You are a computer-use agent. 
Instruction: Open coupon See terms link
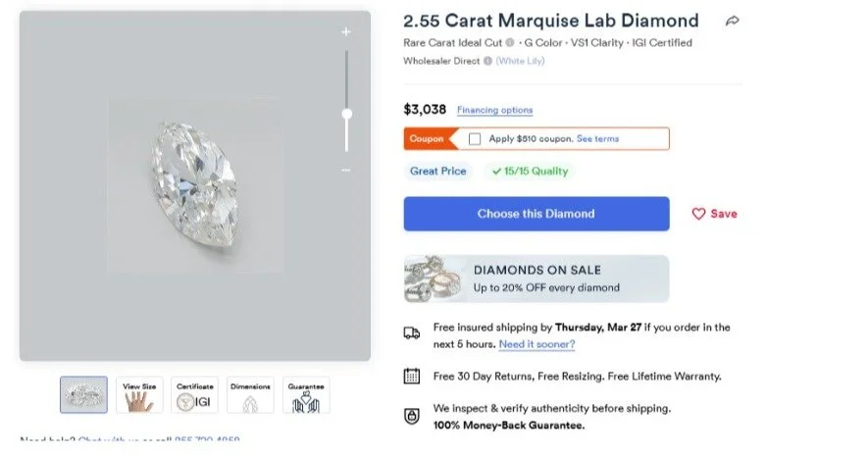(598, 139)
